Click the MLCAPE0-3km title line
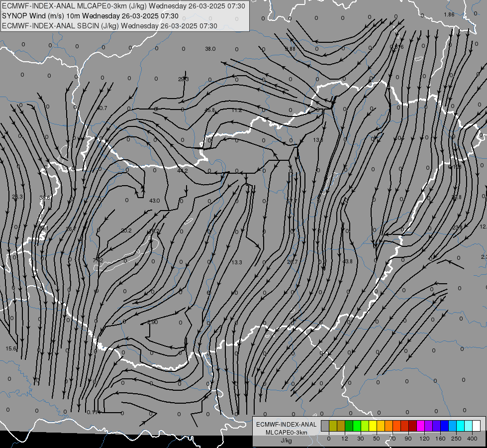 click(x=123, y=6)
